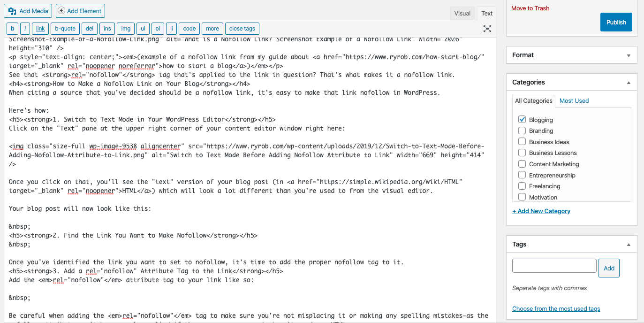
Task: Click the Add New Category link
Action: point(541,211)
